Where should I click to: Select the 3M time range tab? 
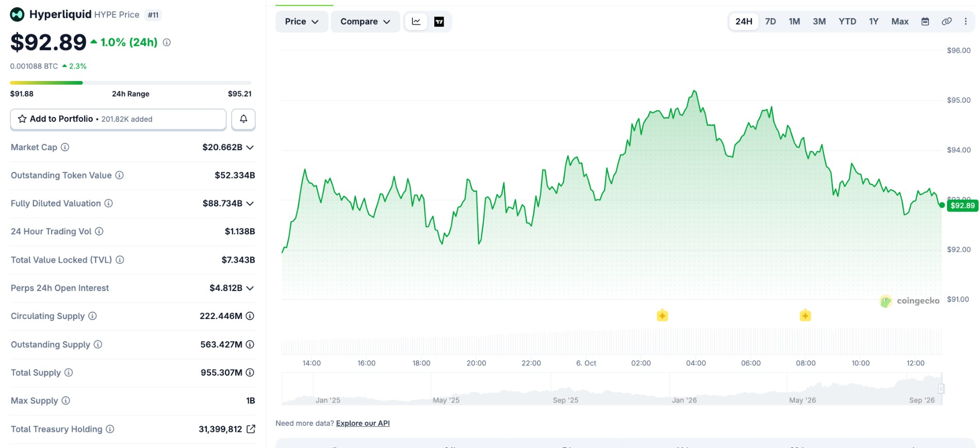pyautogui.click(x=819, y=22)
